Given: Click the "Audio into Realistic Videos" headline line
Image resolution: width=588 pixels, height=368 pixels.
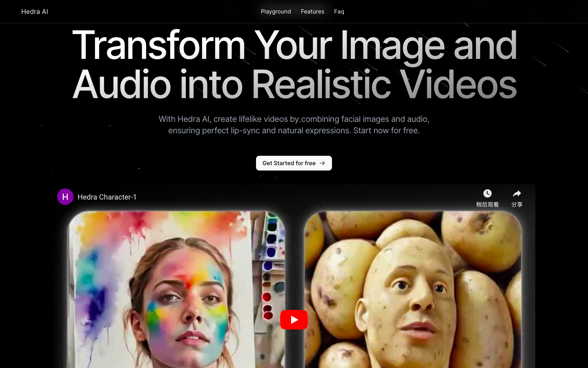Looking at the screenshot, I should point(294,84).
